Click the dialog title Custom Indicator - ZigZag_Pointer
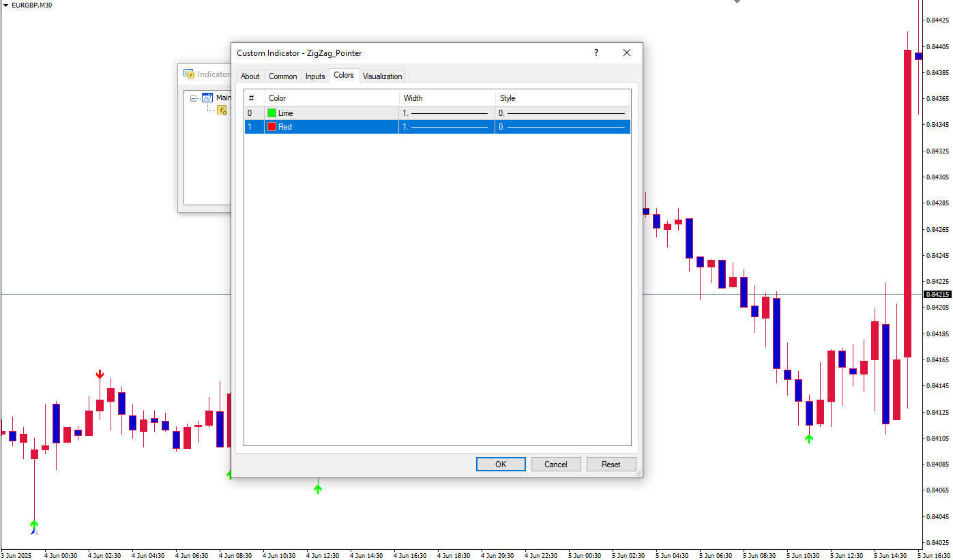Screen dimensions: 953x560 coord(299,53)
